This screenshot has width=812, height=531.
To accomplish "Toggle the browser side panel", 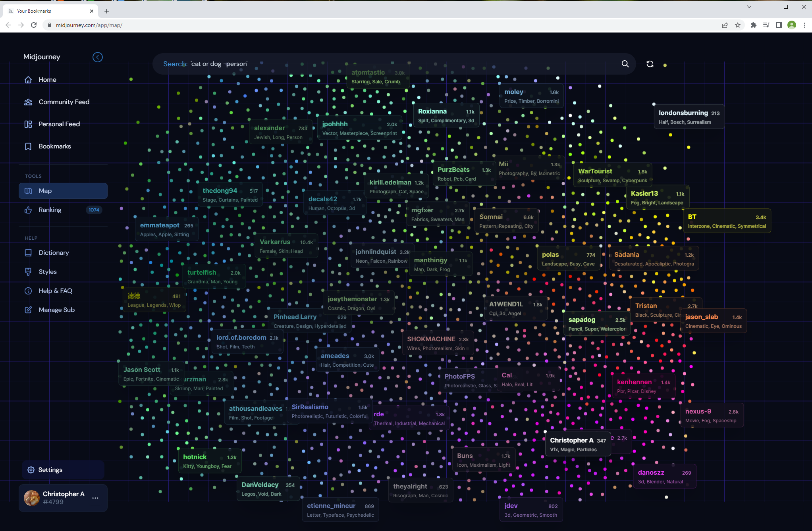I will point(779,25).
